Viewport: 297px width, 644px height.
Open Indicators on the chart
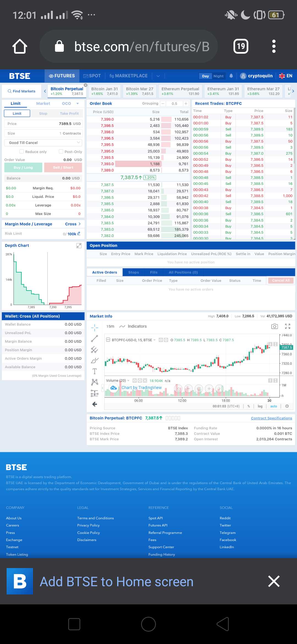133,326
